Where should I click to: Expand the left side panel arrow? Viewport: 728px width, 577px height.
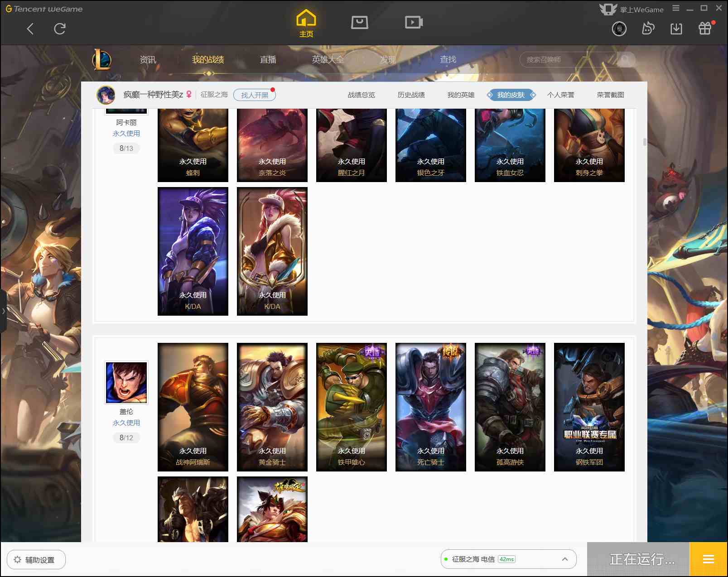click(x=3, y=311)
